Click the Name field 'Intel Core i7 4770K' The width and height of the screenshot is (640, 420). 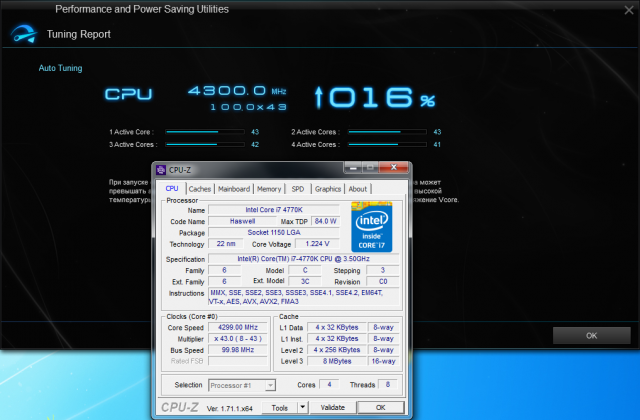tap(274, 210)
